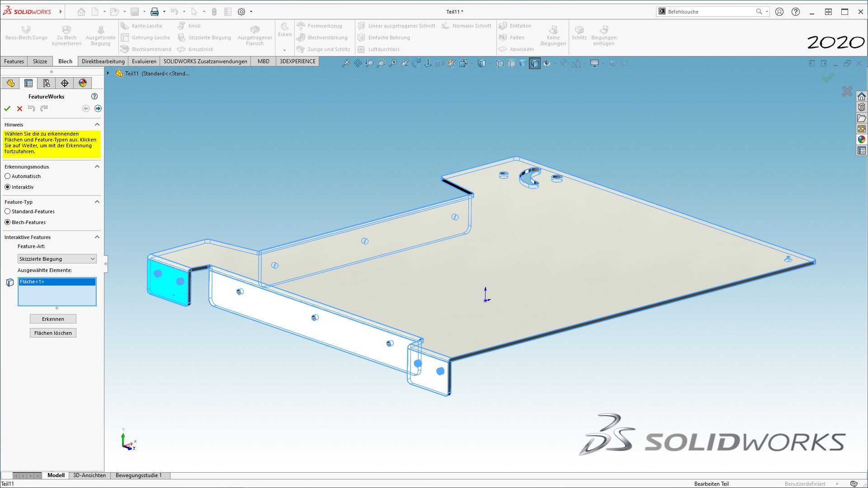This screenshot has width=868, height=488.
Task: Expand the Ecken dropdown arrow
Action: tap(284, 50)
